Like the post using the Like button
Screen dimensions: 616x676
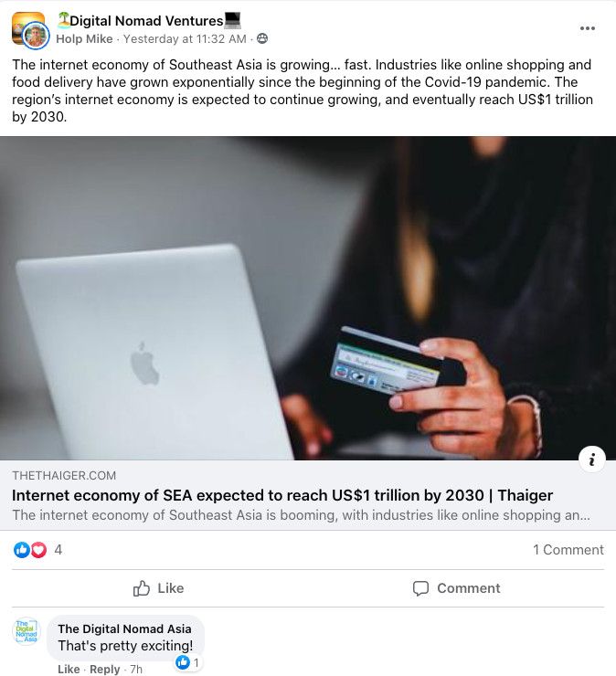pyautogui.click(x=158, y=588)
